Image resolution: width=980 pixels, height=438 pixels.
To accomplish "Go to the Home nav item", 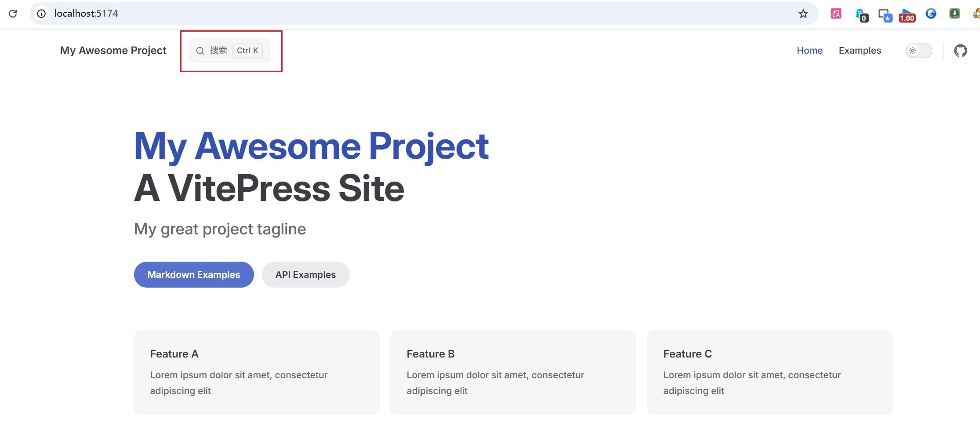I will coord(810,51).
